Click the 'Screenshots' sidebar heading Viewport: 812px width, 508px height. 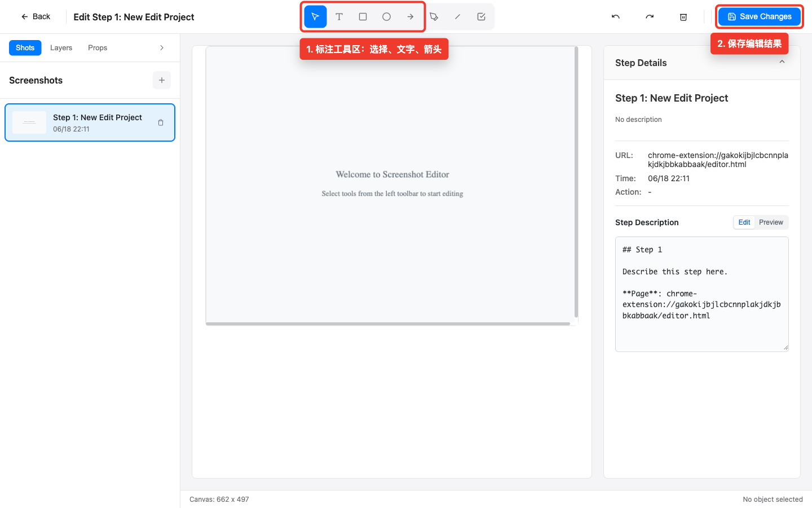tap(36, 80)
